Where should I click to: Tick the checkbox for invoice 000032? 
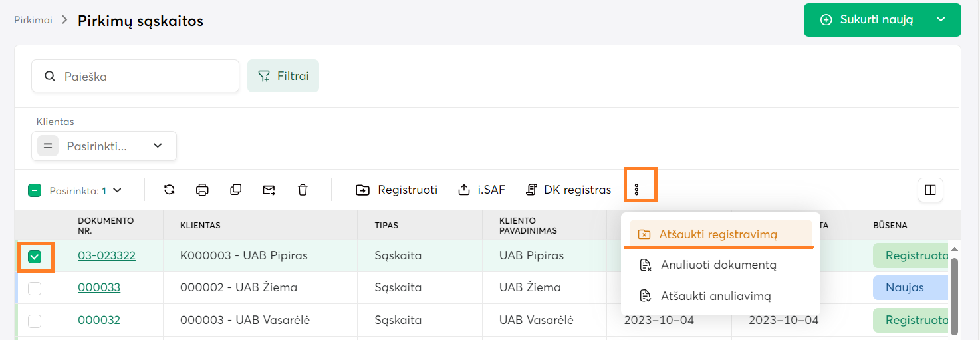point(35,321)
